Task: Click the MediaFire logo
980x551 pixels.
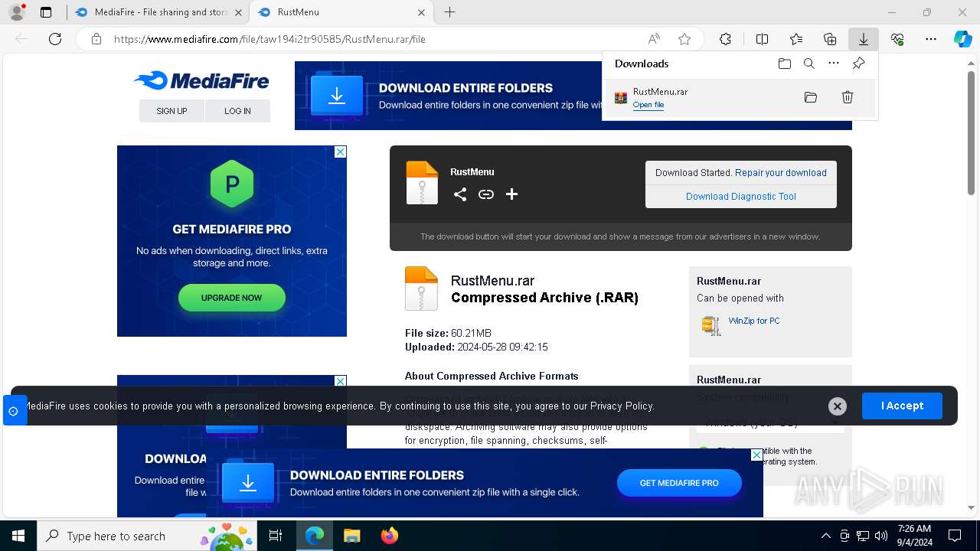Action: tap(201, 80)
